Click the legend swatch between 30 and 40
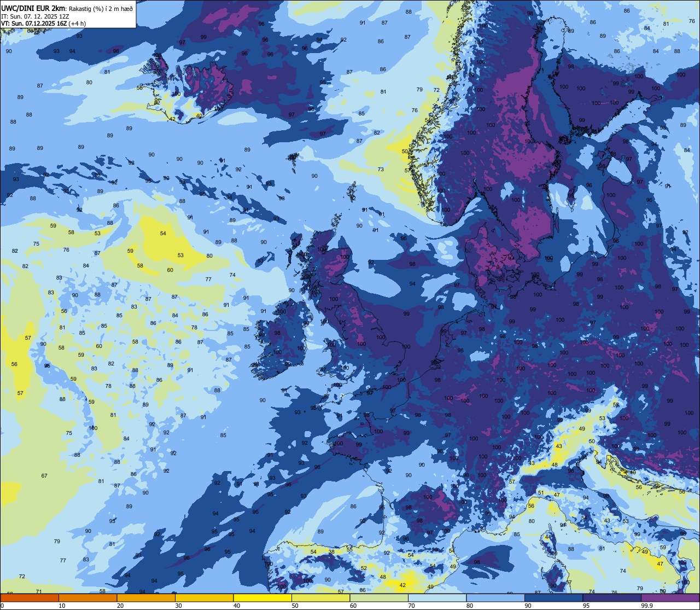This screenshot has width=700, height=610. coord(204,597)
